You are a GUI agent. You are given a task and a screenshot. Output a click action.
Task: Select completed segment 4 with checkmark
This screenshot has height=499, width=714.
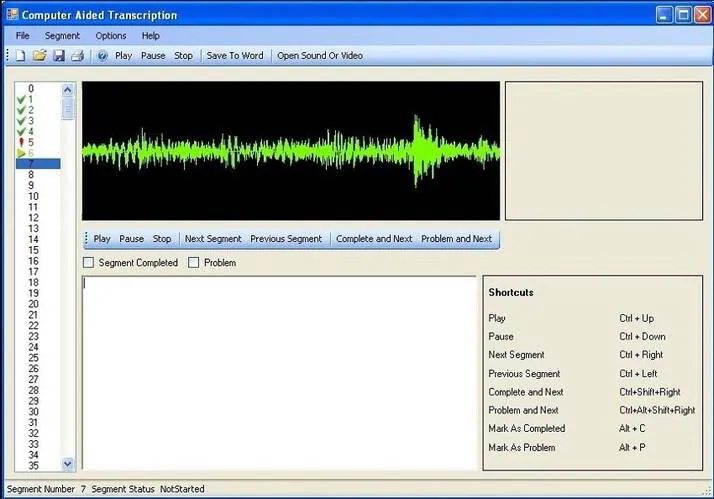click(25, 132)
